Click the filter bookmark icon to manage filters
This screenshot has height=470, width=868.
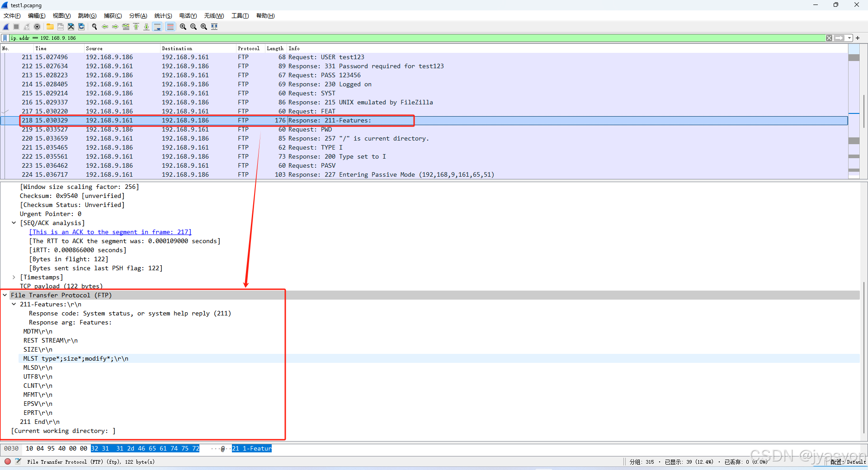tap(5, 38)
